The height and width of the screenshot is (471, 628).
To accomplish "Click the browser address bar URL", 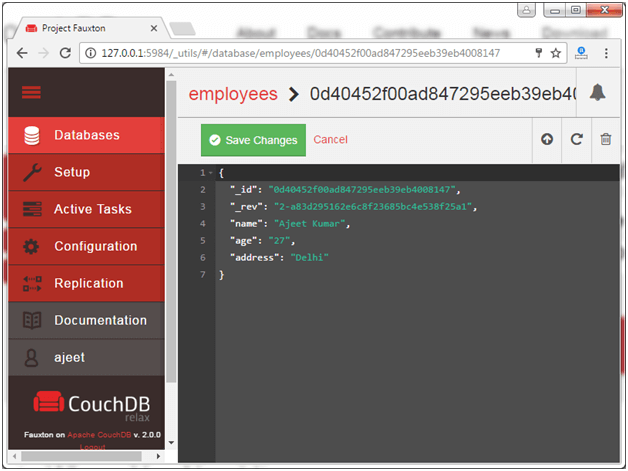I will pos(300,53).
